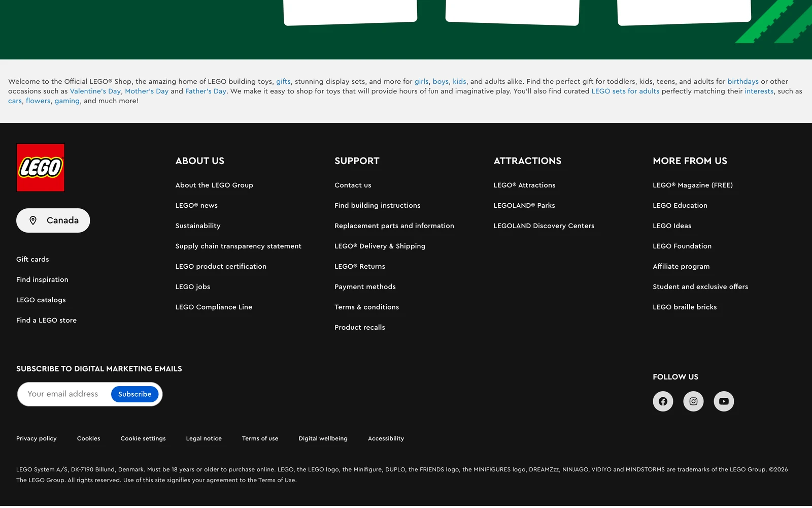Open LEGO braille bricks link
The width and height of the screenshot is (812, 508).
[685, 307]
